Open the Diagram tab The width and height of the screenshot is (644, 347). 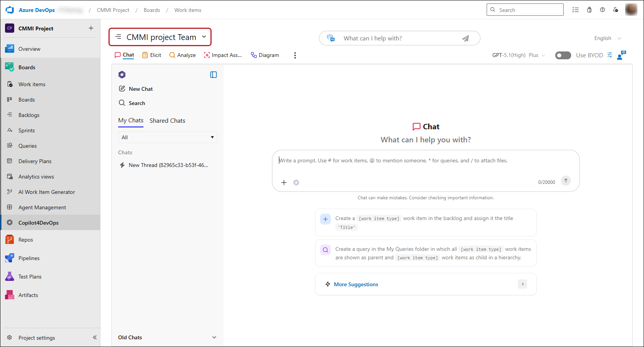265,55
